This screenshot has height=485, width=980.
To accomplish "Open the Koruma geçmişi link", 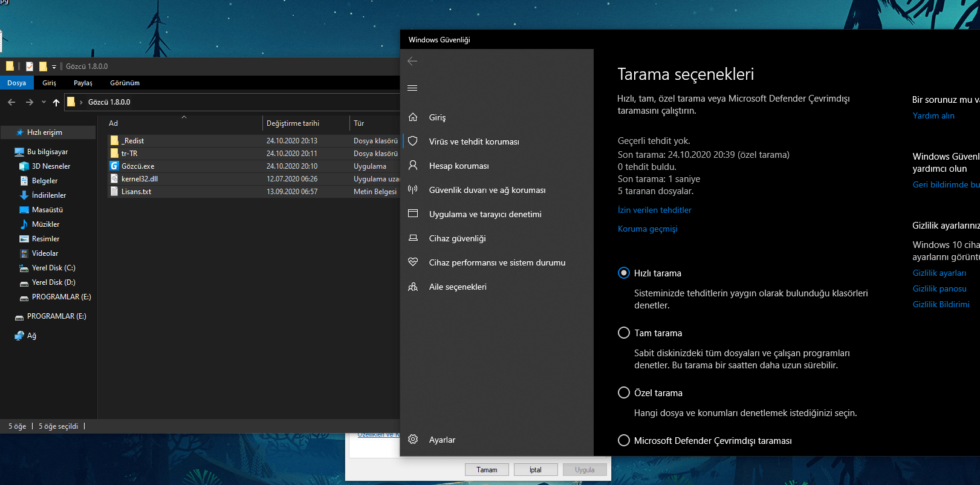I will [x=647, y=229].
